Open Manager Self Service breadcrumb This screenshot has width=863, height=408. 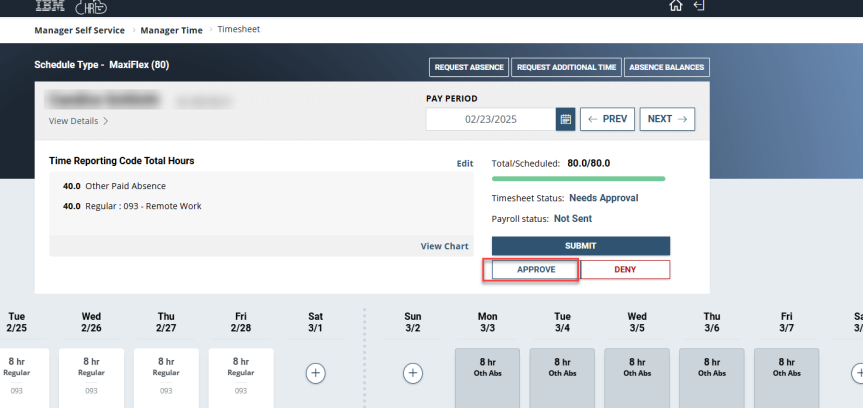(79, 30)
